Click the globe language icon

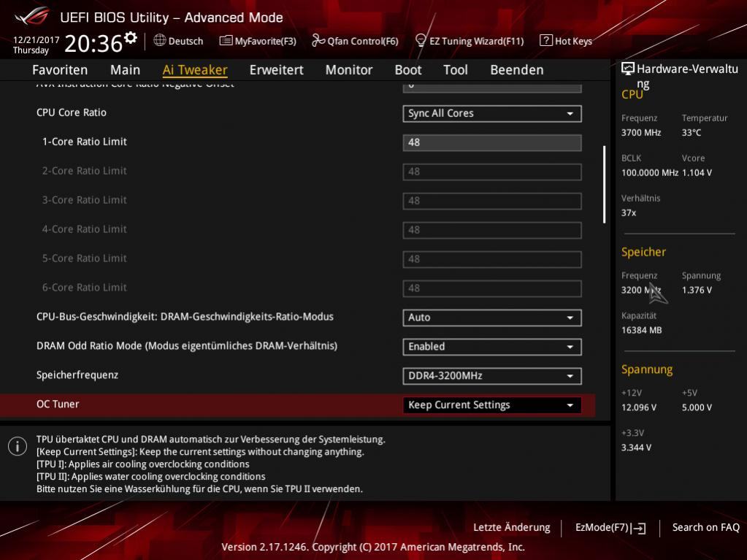(x=160, y=40)
